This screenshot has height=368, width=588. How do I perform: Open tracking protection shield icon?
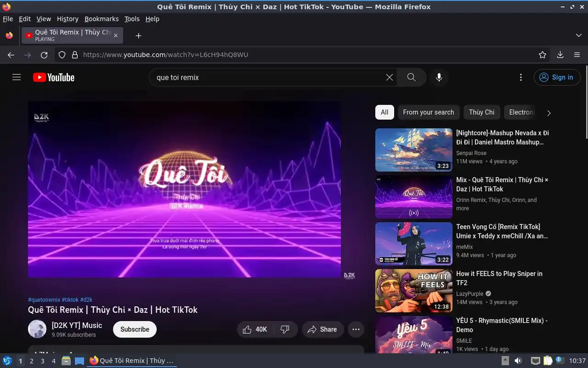coord(62,55)
